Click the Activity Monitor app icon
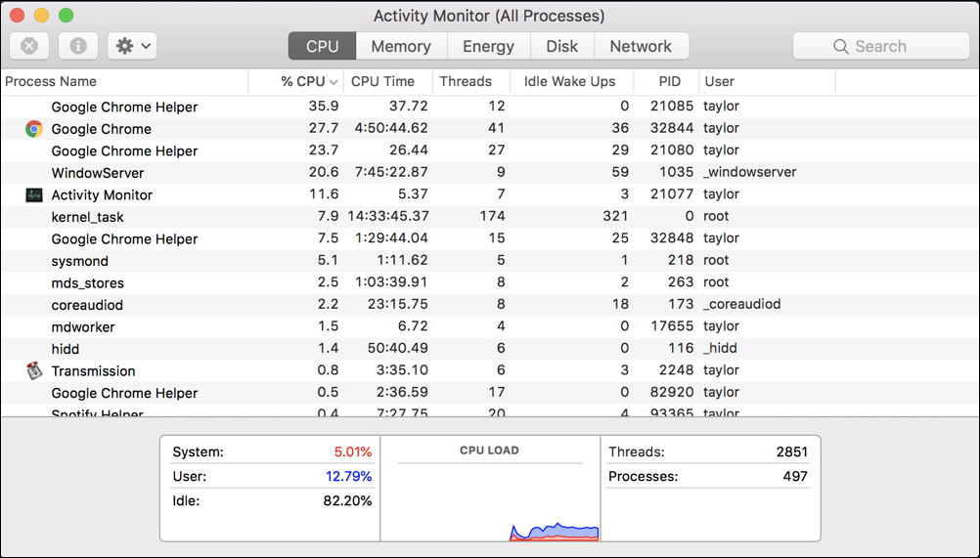The image size is (980, 558). pyautogui.click(x=34, y=194)
